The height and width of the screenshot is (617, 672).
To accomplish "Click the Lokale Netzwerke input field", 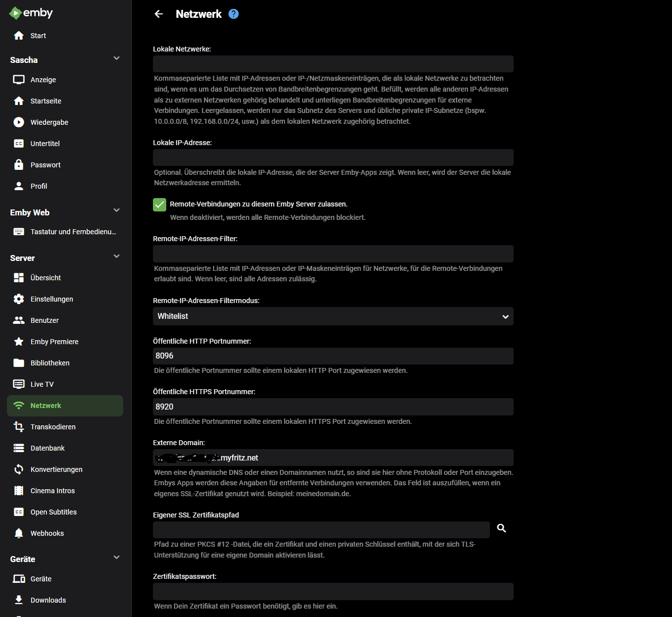I will coord(333,64).
